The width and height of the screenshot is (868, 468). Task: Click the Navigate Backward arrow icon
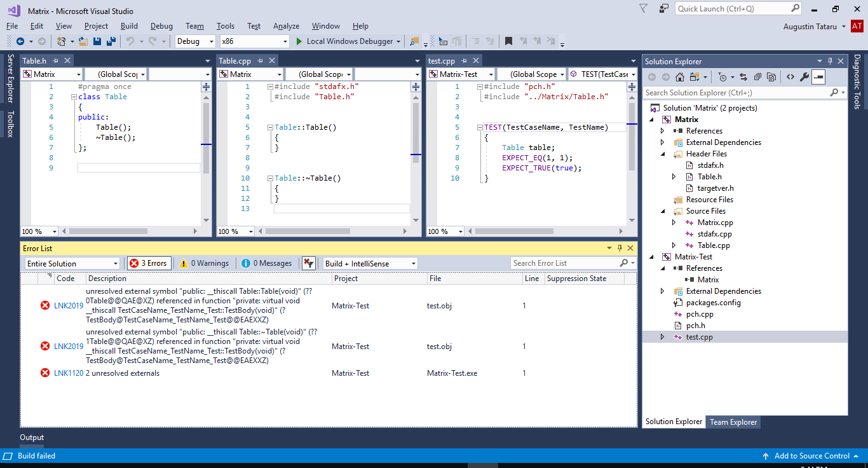[x=20, y=41]
